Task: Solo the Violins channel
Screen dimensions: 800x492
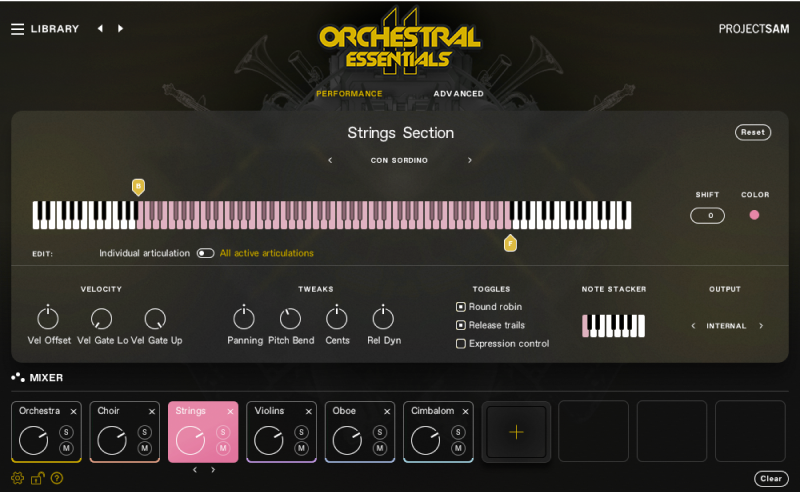Action: [302, 432]
